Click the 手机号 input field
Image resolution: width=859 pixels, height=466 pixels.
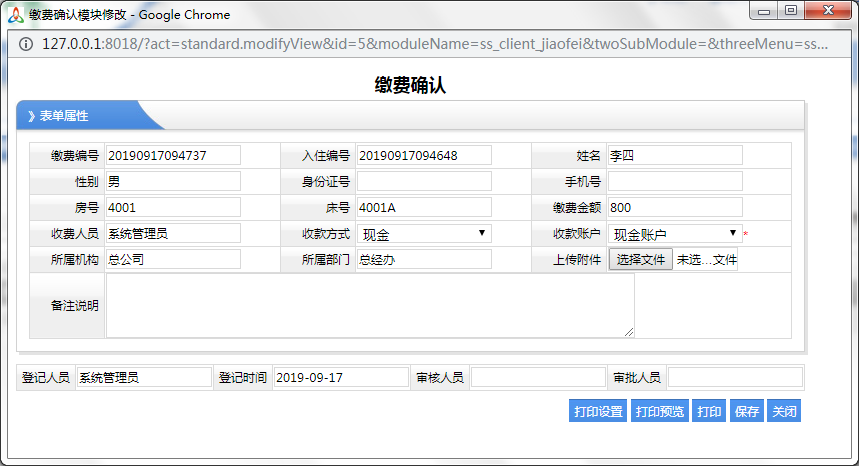point(675,181)
